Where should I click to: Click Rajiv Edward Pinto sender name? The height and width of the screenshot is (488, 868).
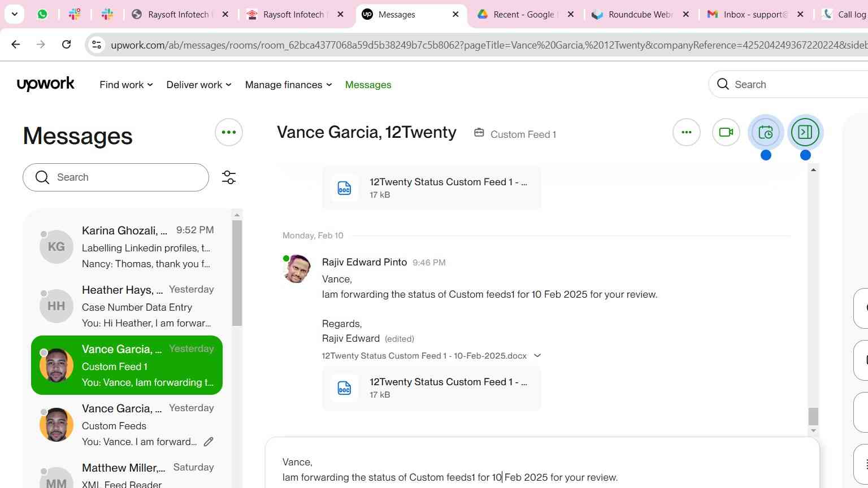[x=364, y=262]
